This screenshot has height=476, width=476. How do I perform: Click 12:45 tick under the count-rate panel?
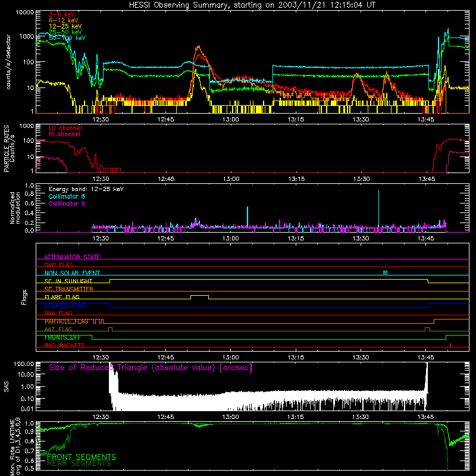click(x=165, y=120)
